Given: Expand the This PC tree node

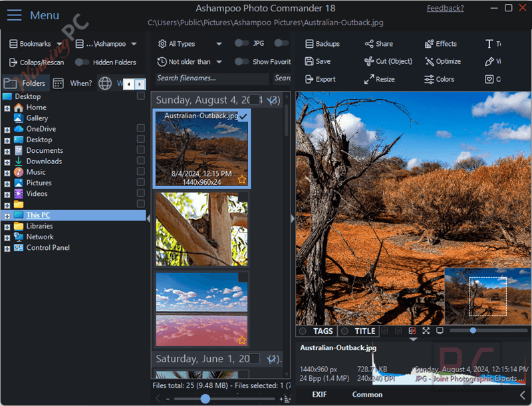Looking at the screenshot, I should coord(7,216).
